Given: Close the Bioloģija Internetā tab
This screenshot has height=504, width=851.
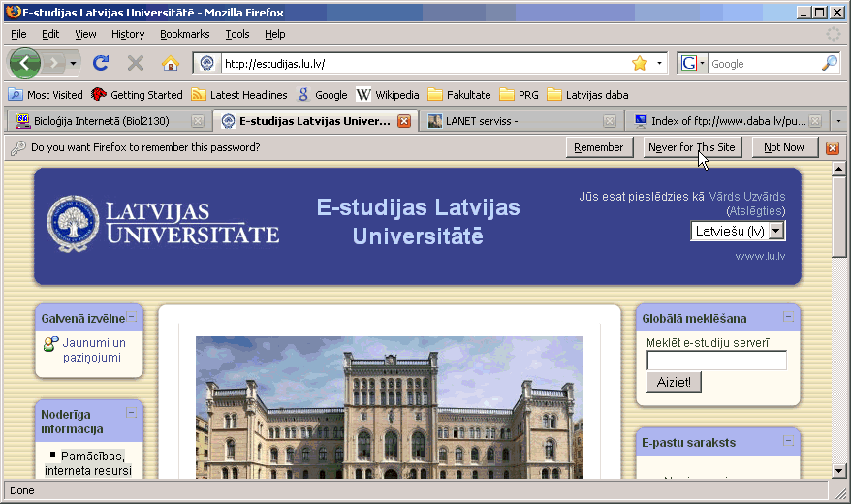Looking at the screenshot, I should pyautogui.click(x=198, y=121).
